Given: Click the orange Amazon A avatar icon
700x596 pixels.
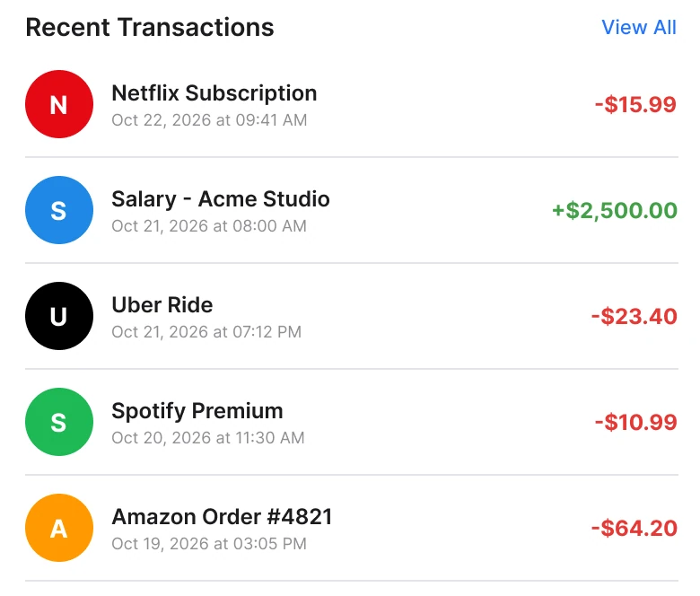Looking at the screenshot, I should [59, 527].
